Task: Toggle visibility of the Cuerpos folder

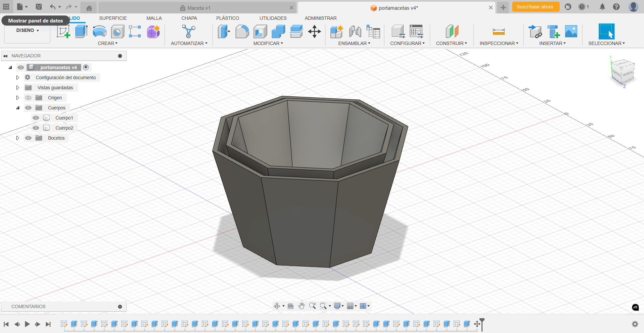Action: (28, 108)
